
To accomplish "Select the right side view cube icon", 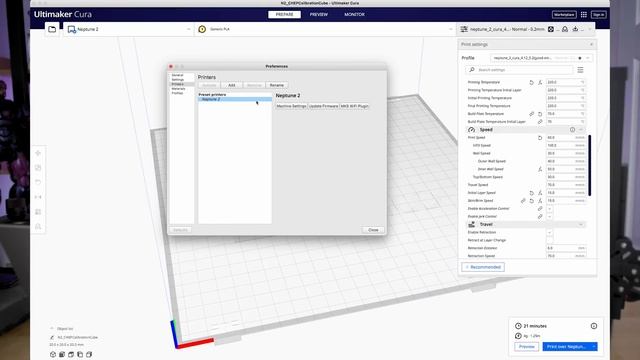I will pyautogui.click(x=89, y=355).
